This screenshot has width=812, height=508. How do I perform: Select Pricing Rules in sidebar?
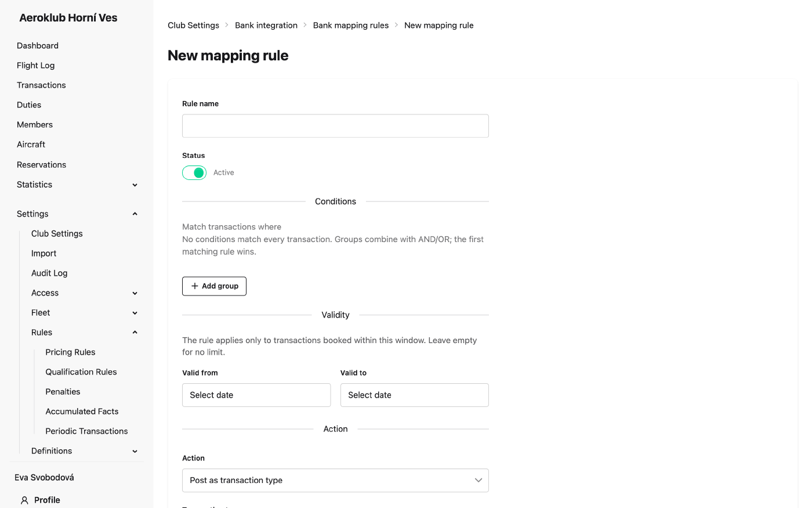pos(70,352)
